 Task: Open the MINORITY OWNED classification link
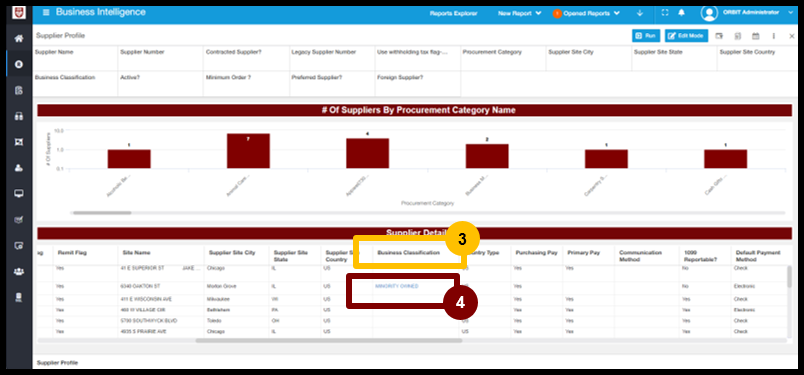click(396, 286)
